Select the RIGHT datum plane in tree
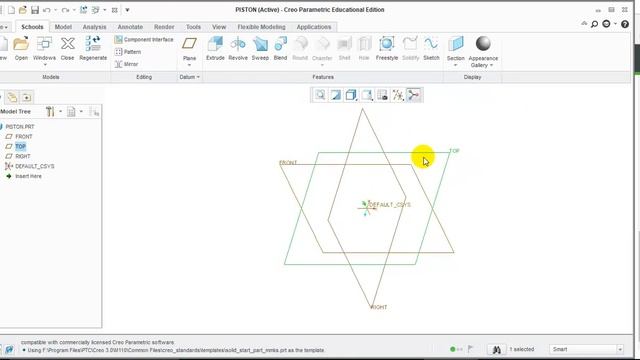 [23, 156]
